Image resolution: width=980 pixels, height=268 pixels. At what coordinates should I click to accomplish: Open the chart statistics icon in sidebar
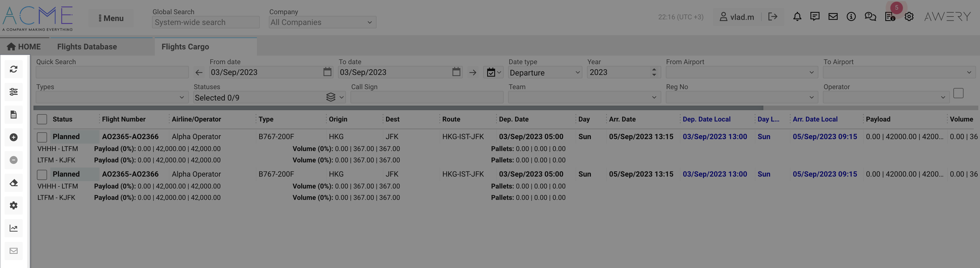coord(14,229)
